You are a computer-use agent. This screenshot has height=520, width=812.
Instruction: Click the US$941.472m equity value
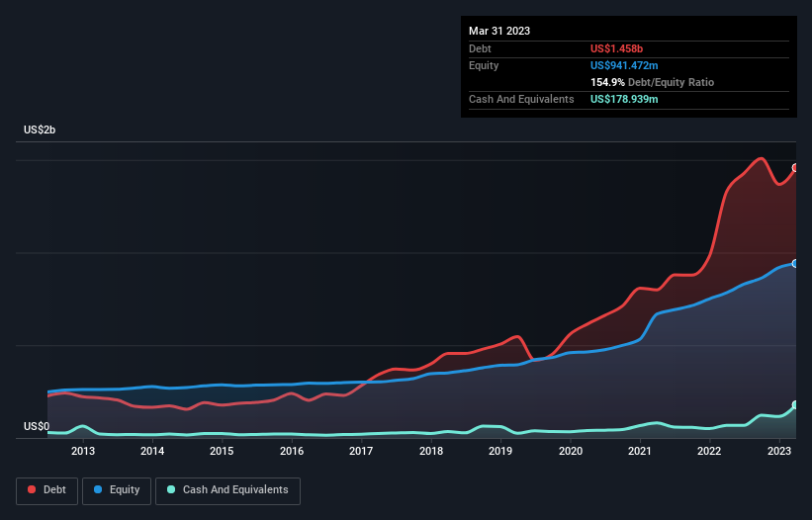pyautogui.click(x=624, y=65)
